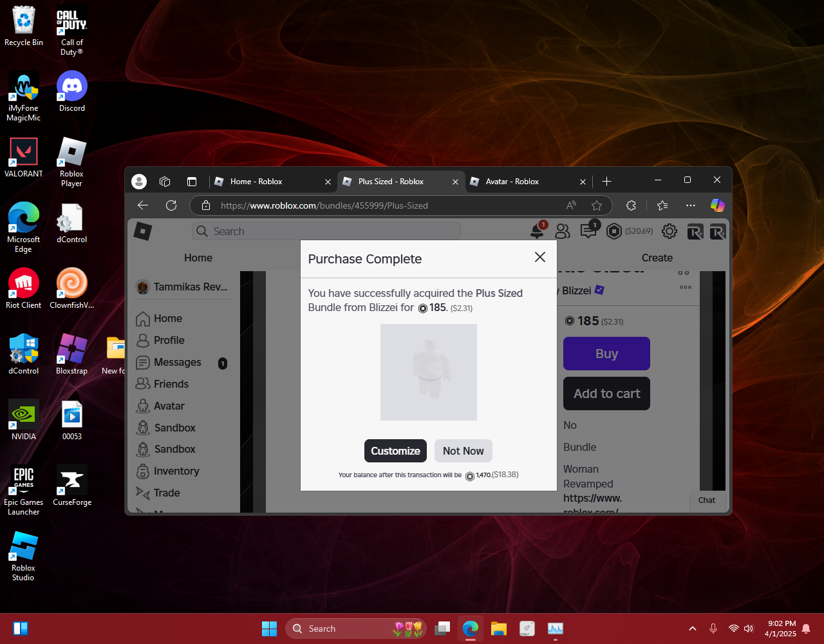Open Edge profile avatar menu
Image resolution: width=824 pixels, height=644 pixels.
[x=139, y=182]
